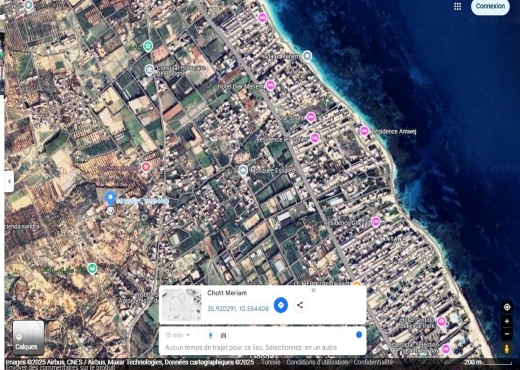The image size is (520, 370).
Task: Share the Chott Meriam location
Action: (x=300, y=305)
